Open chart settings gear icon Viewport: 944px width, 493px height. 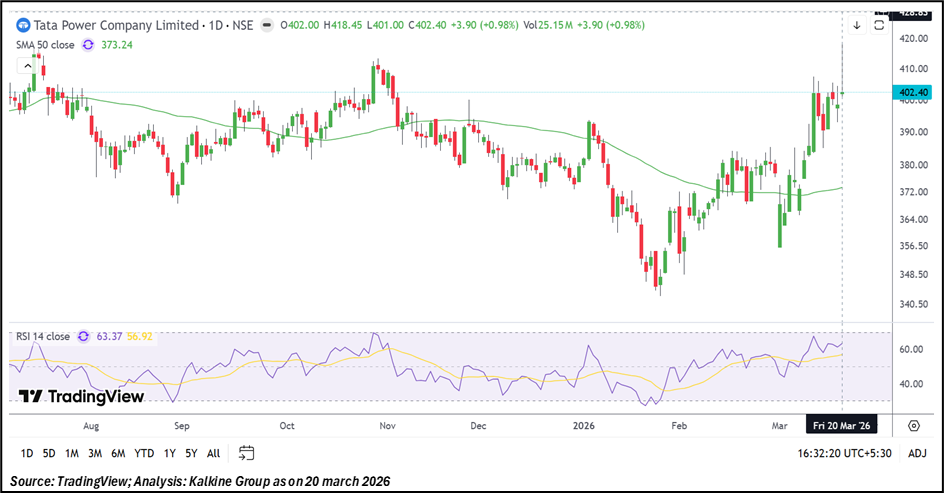[x=914, y=425]
